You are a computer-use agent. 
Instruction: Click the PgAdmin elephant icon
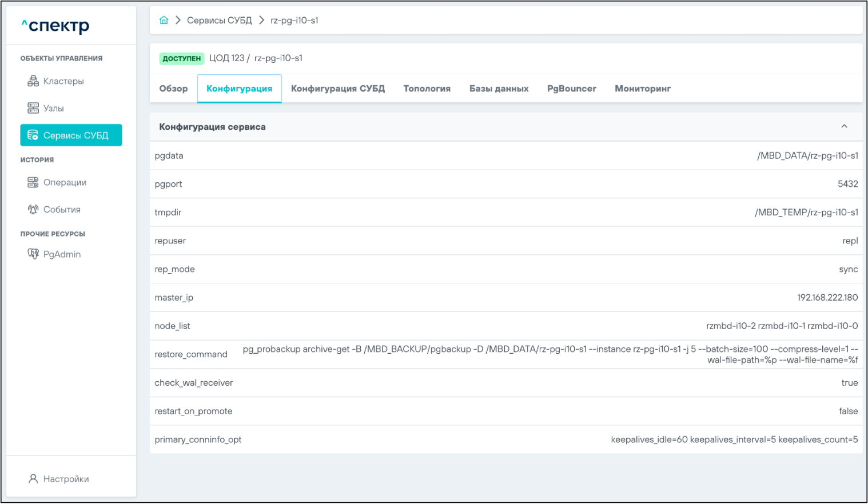33,254
